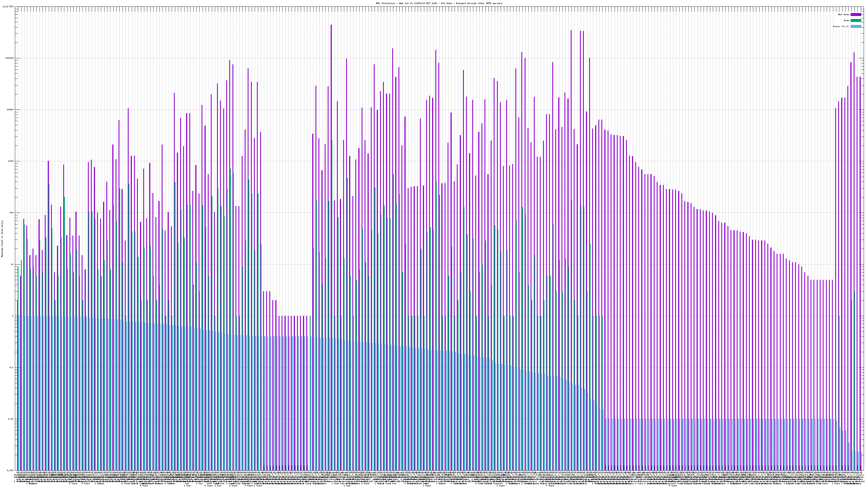Click the 0.01 y-axis tick label

point(11,419)
